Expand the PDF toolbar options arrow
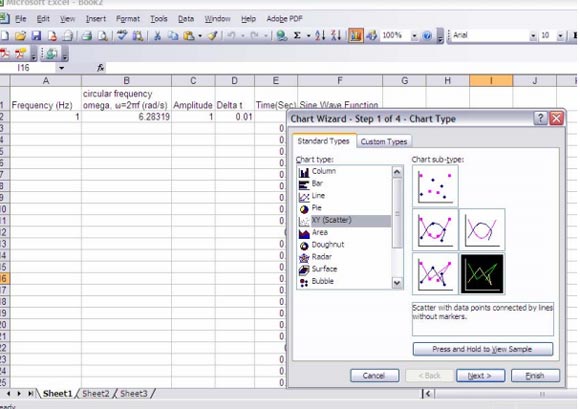 tap(34, 54)
